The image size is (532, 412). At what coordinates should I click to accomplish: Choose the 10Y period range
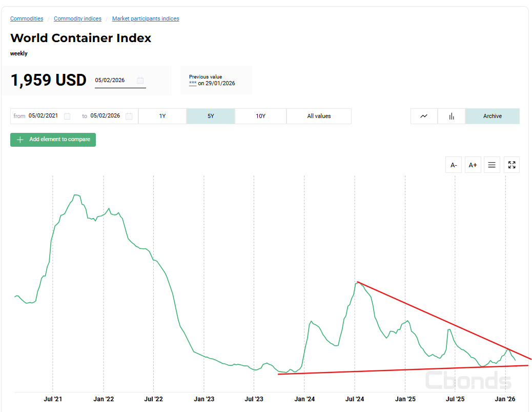pos(260,116)
